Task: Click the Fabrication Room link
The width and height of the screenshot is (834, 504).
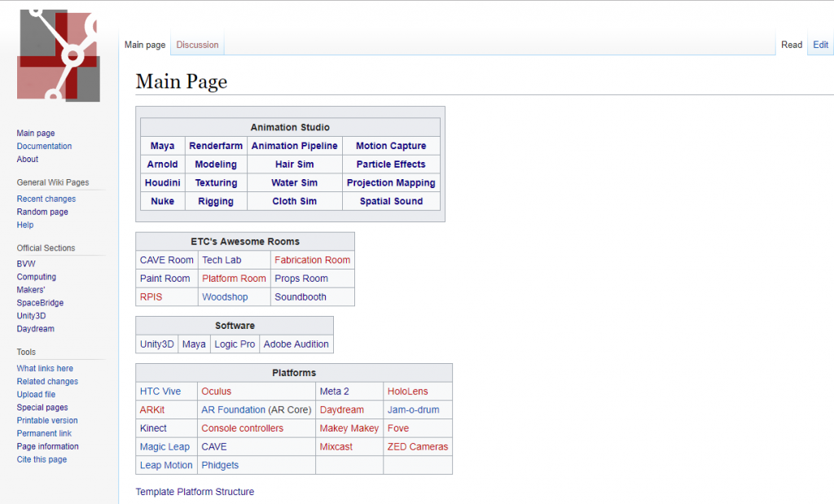Action: pyautogui.click(x=312, y=260)
